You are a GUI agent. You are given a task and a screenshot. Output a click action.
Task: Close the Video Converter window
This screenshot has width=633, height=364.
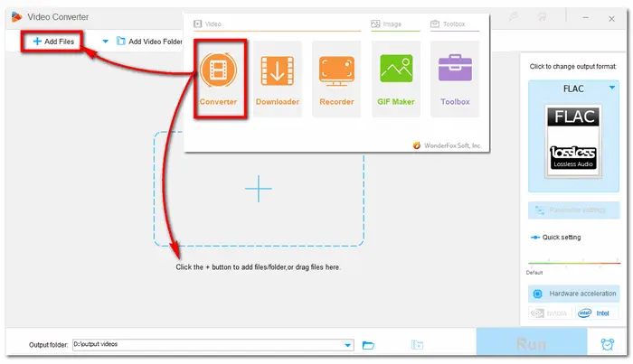point(611,19)
